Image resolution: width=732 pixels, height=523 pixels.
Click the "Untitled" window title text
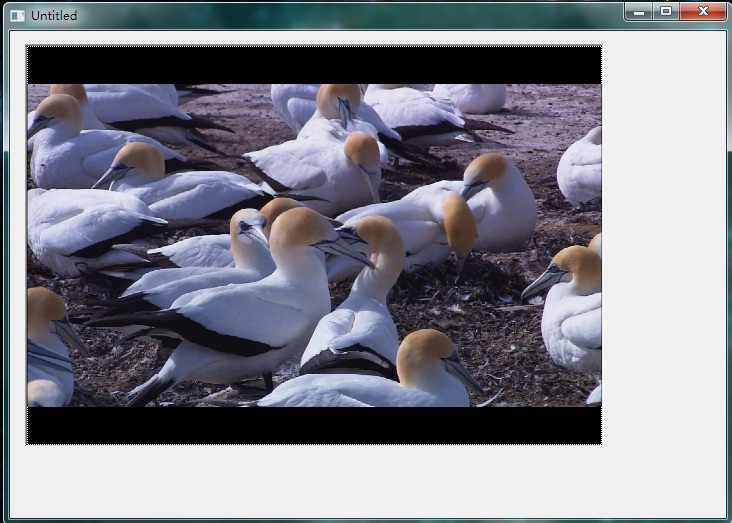pyautogui.click(x=54, y=15)
